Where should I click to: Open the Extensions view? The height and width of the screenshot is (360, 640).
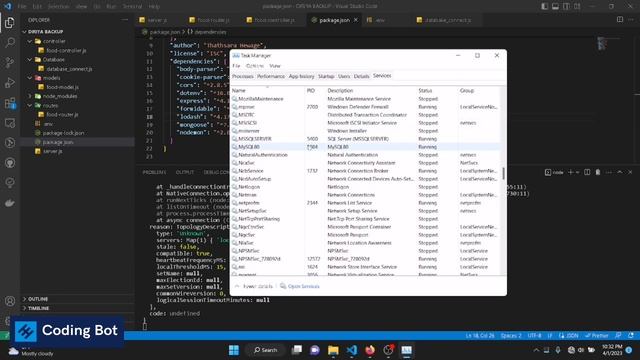pos(10,103)
